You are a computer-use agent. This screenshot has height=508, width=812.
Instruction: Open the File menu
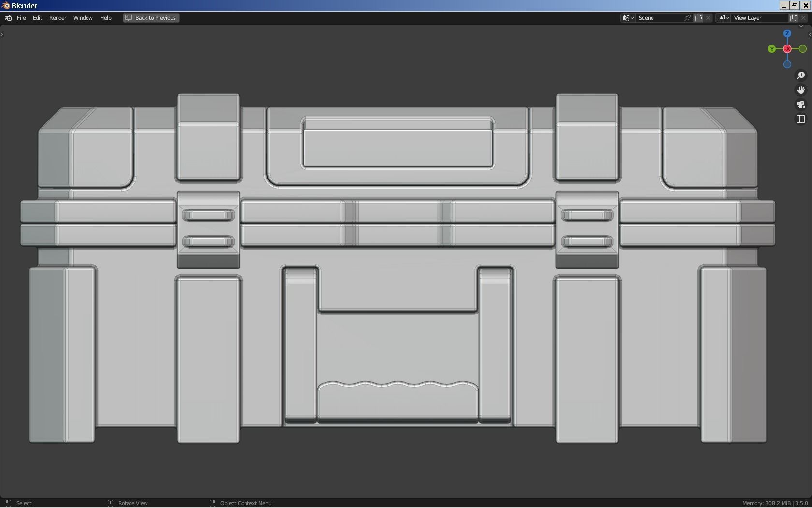21,18
